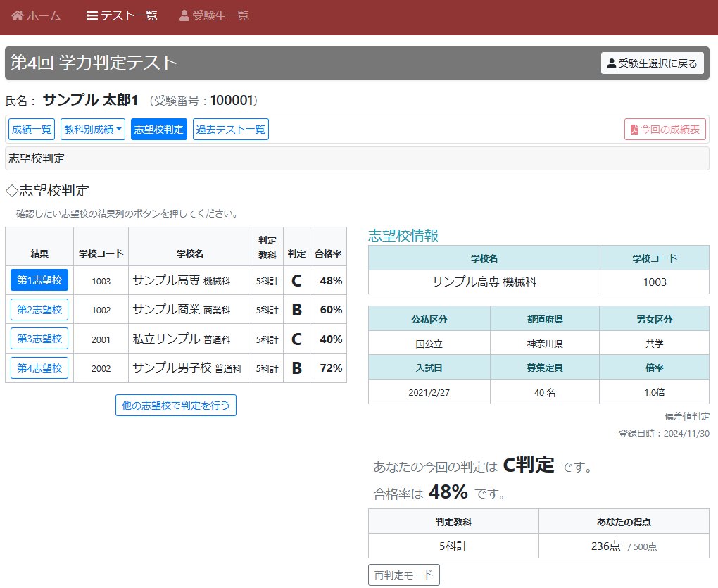718x588 pixels.
Task: Click the 共学 gender category value
Action: (655, 344)
